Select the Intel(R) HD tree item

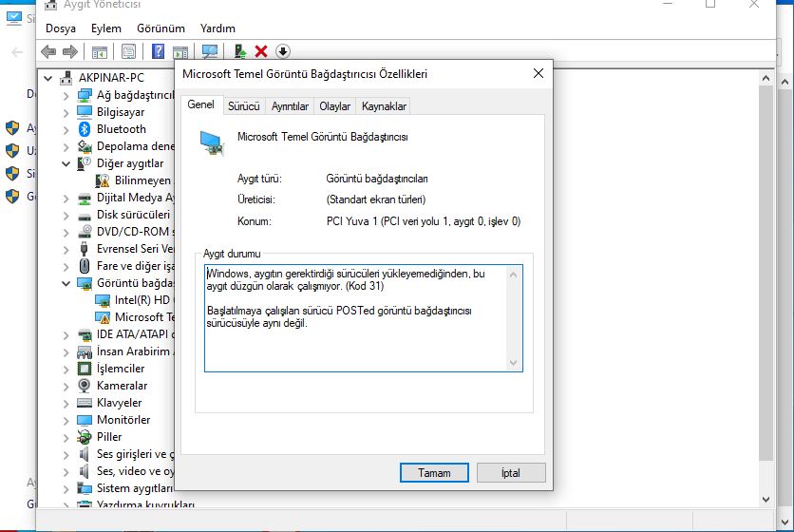click(142, 300)
